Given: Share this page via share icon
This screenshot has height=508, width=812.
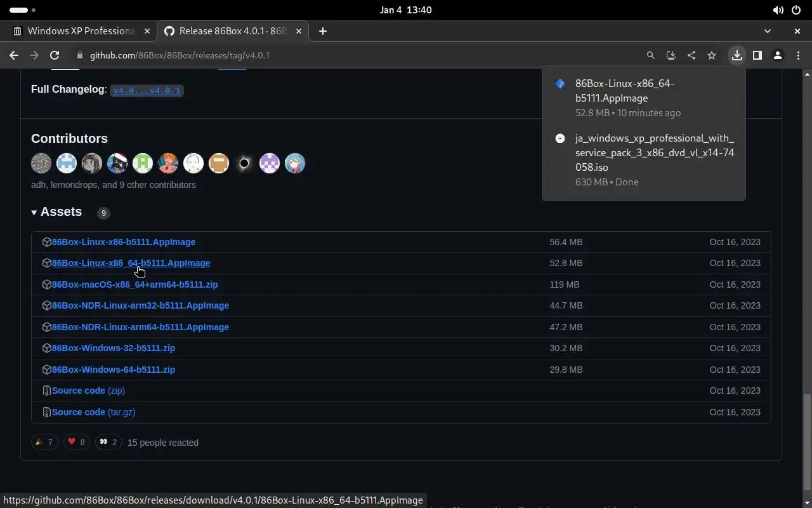Looking at the screenshot, I should pyautogui.click(x=691, y=55).
